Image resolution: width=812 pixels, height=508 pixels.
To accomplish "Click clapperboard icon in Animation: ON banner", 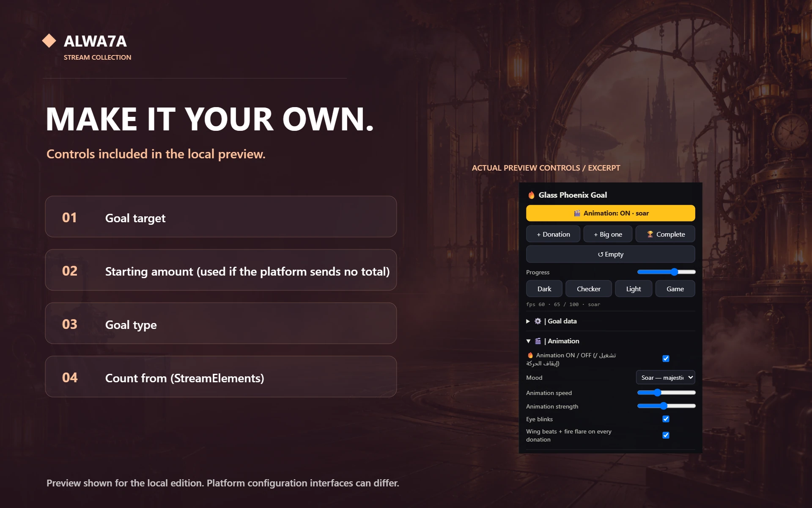I will [x=577, y=213].
